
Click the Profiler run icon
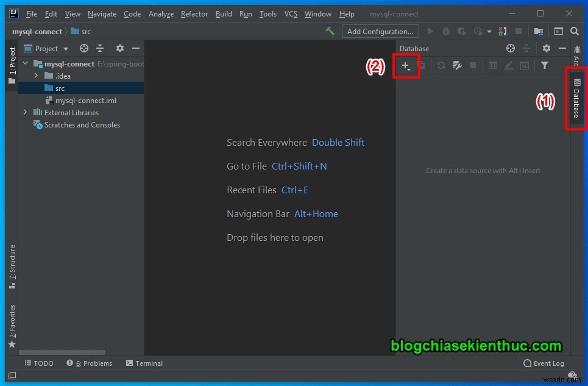click(478, 32)
